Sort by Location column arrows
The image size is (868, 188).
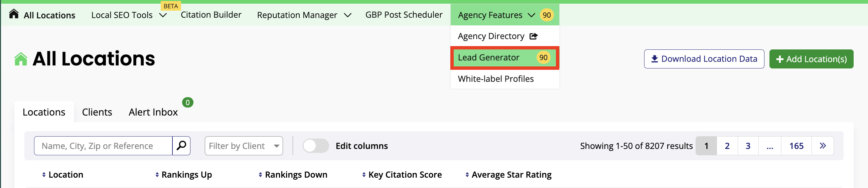click(x=44, y=175)
